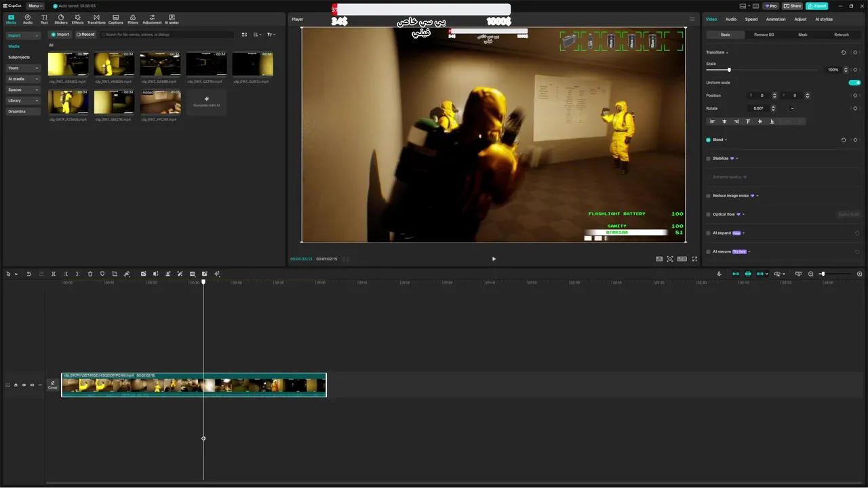Click the timeline zoom out minus icon

[810, 274]
